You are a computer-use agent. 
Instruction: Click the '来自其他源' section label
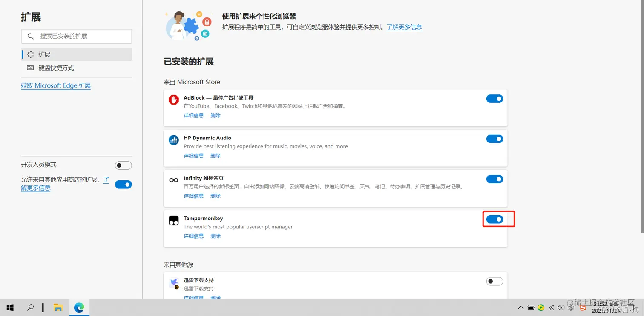click(x=178, y=265)
